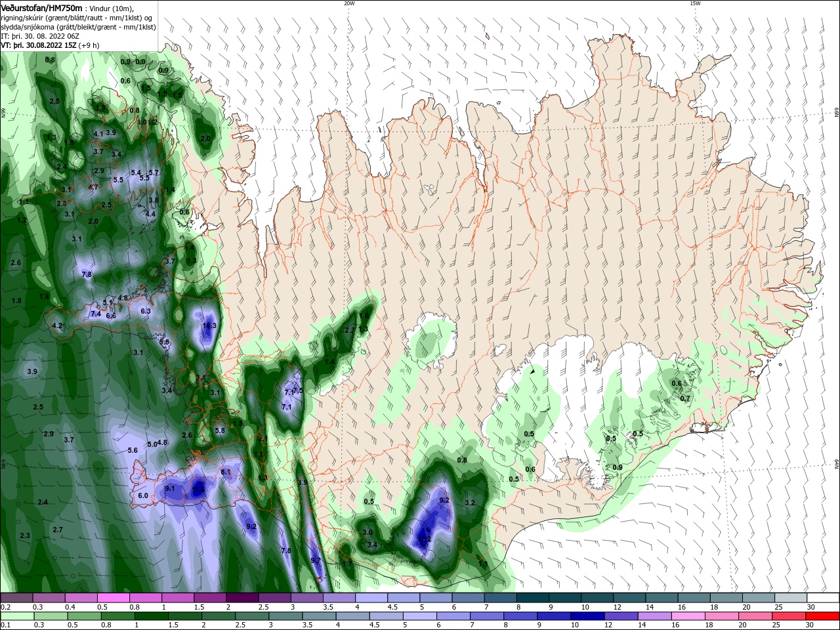Select the pale grey swatch between 25 and 30, upper legend

coord(791,598)
